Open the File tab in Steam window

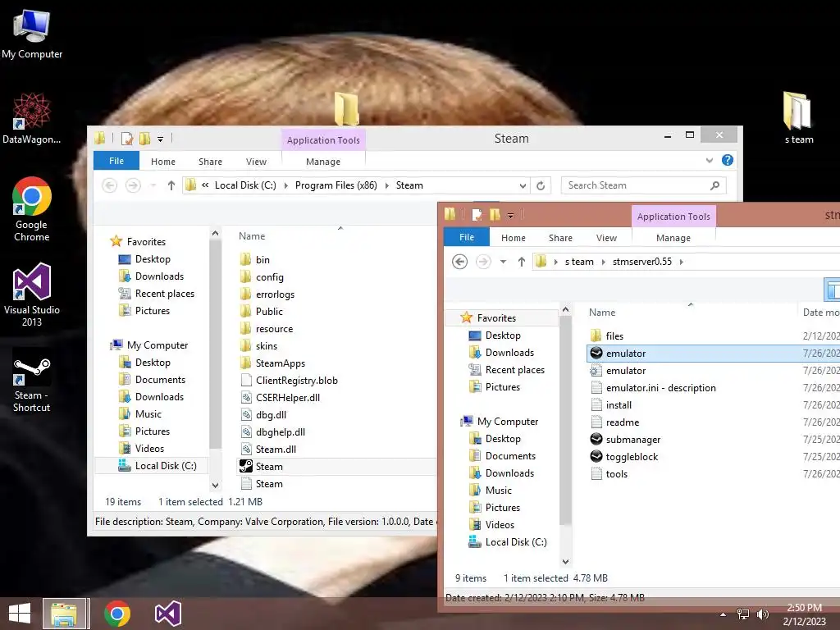pos(116,161)
